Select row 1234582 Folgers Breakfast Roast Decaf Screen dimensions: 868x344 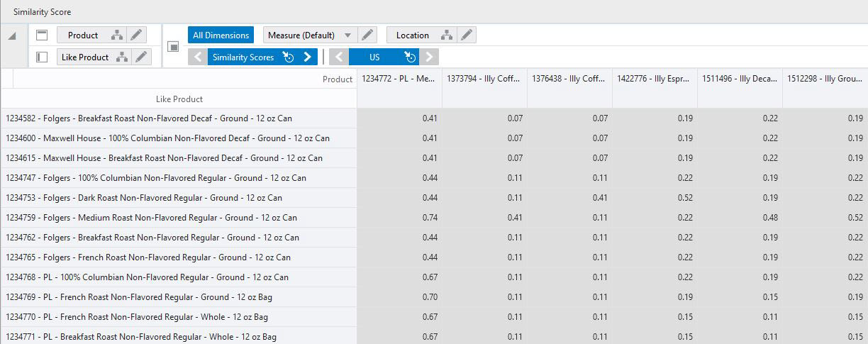pyautogui.click(x=179, y=118)
